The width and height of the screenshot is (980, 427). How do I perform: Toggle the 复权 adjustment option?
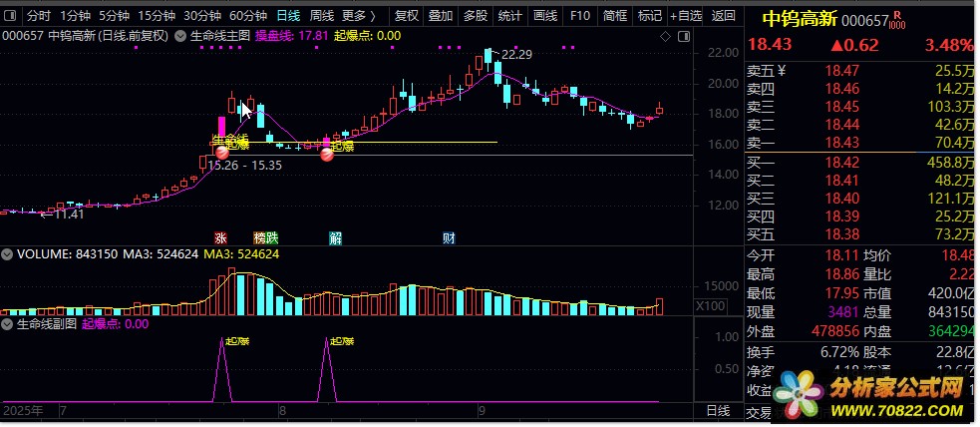tap(407, 16)
